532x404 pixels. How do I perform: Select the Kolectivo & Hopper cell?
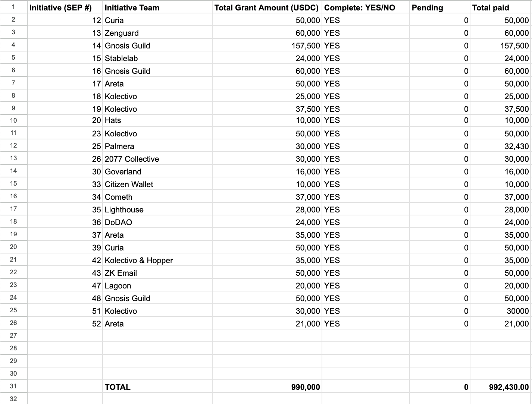157,260
